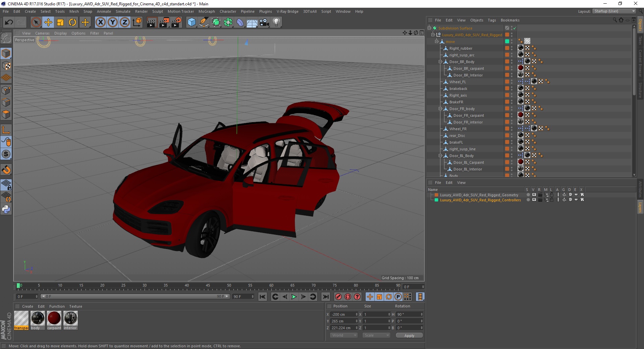Switch to Texture mode icon
The image size is (644, 349).
(x=6, y=65)
